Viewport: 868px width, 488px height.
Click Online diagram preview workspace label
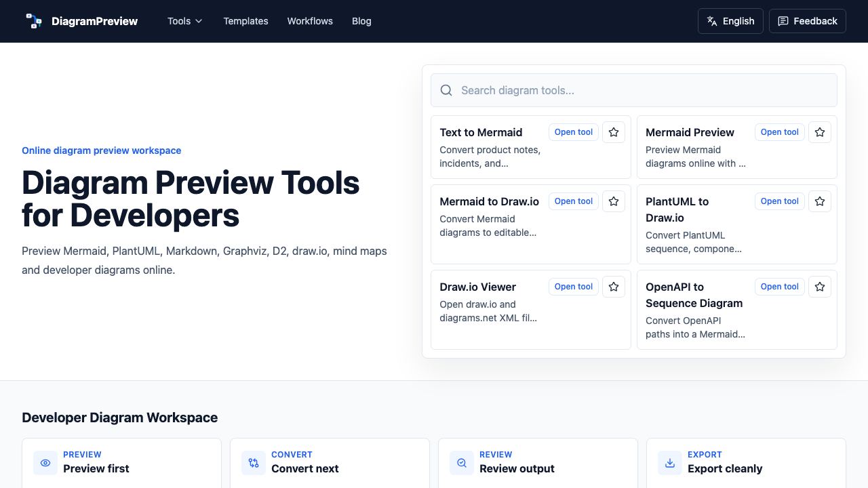[101, 150]
